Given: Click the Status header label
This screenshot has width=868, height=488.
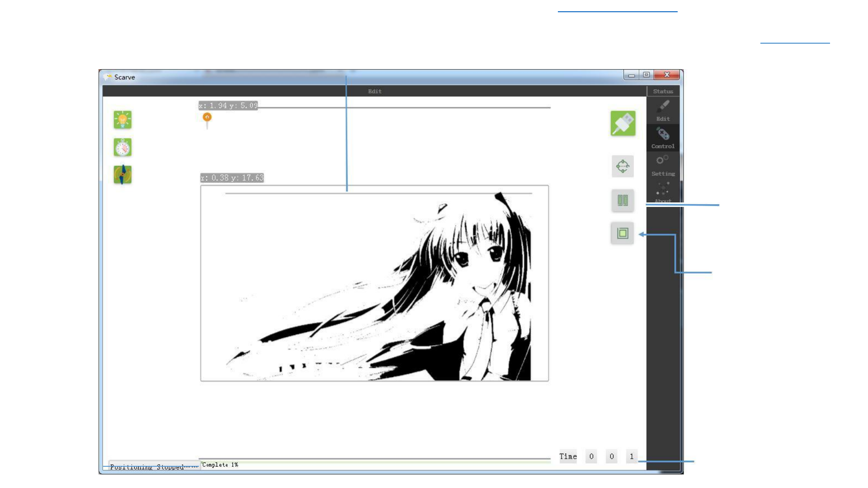Looking at the screenshot, I should 663,91.
